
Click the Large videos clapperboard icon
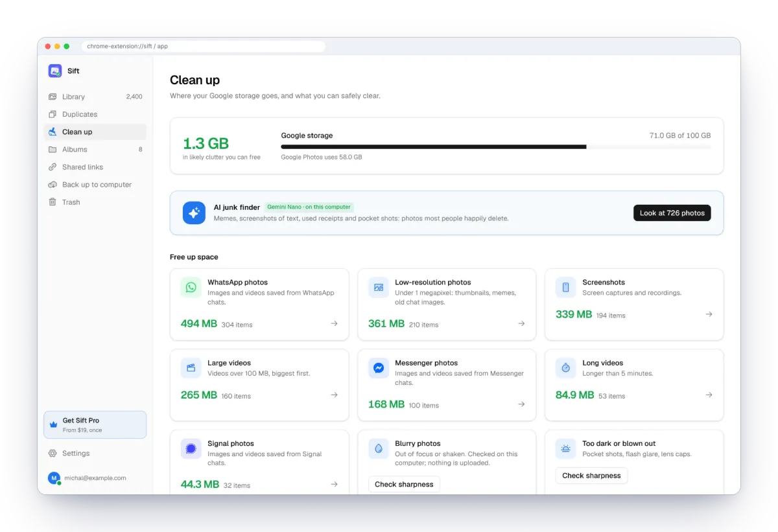(191, 368)
